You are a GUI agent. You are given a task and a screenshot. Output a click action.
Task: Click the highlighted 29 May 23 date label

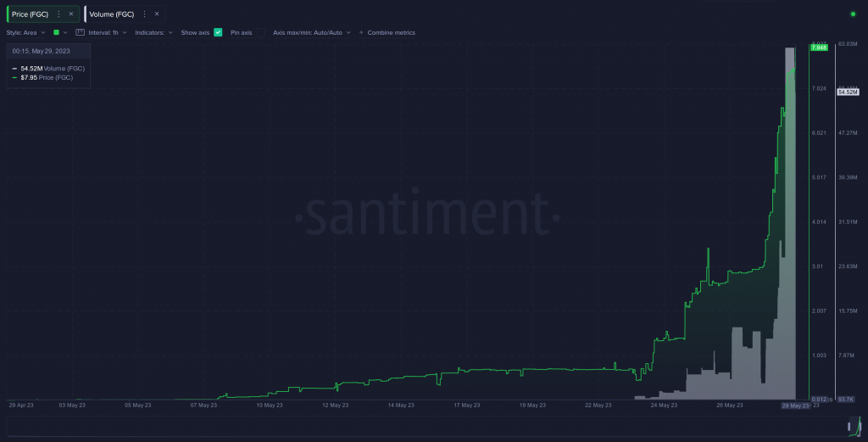[x=795, y=406]
